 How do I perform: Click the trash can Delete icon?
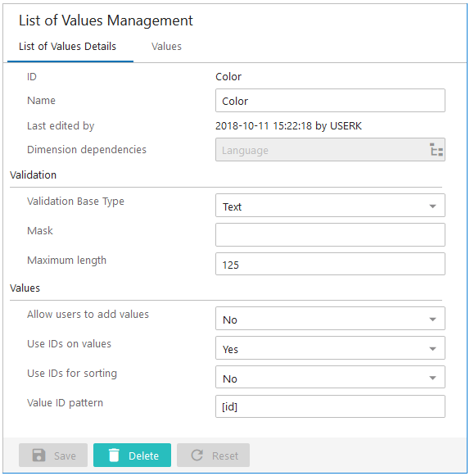pyautogui.click(x=114, y=456)
